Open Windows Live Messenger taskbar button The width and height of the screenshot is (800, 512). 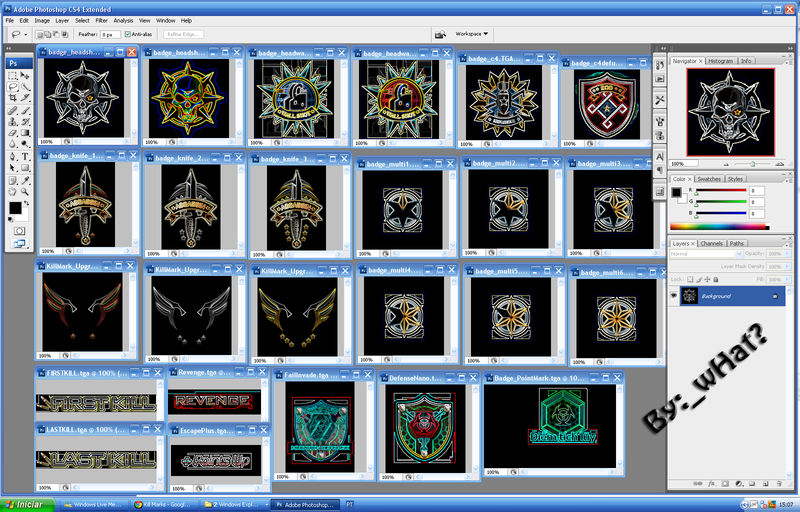click(x=93, y=504)
